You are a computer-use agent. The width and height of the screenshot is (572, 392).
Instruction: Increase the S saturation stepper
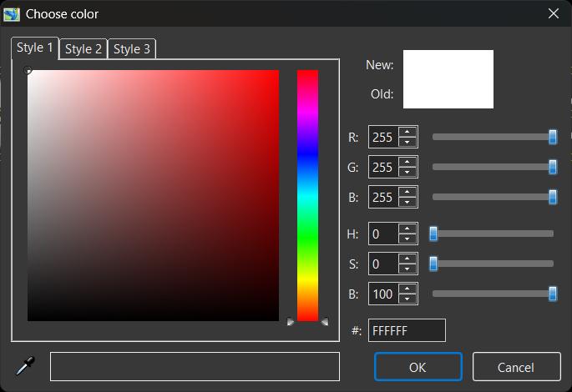coord(407,259)
